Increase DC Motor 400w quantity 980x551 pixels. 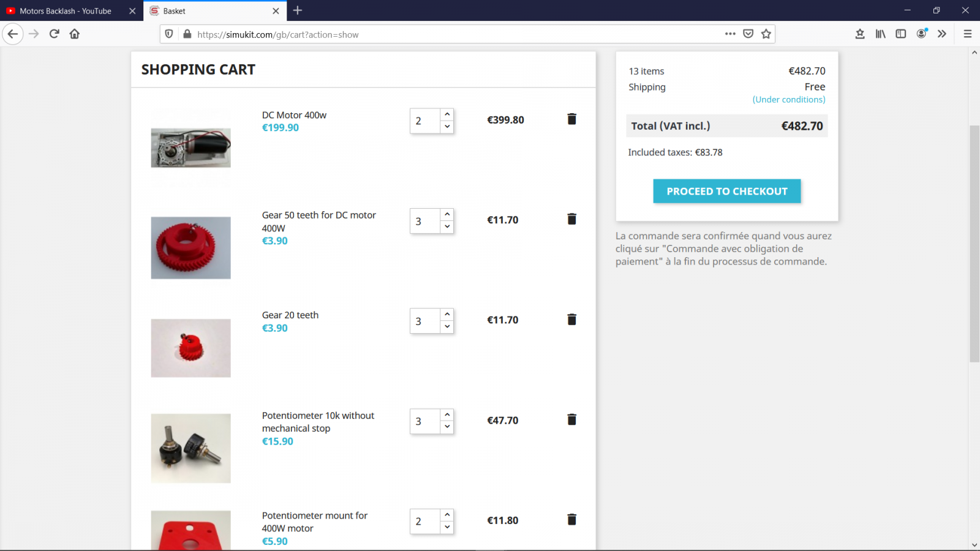[x=447, y=114]
